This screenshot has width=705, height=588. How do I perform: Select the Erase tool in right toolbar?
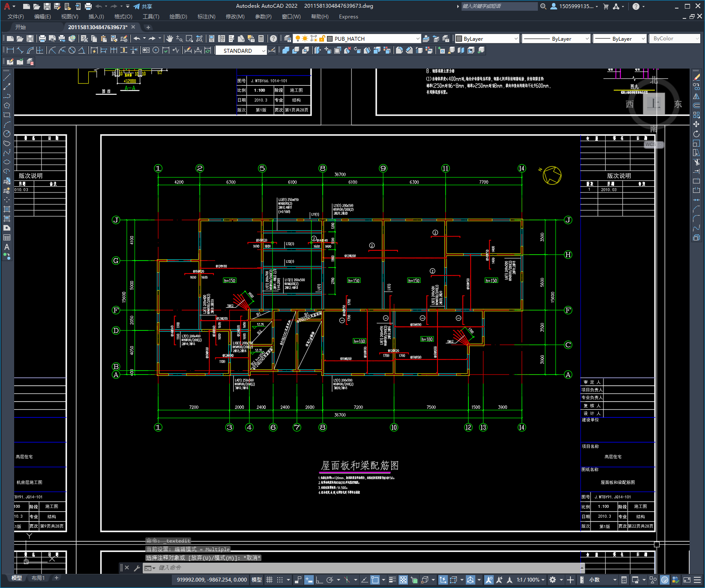click(696, 78)
